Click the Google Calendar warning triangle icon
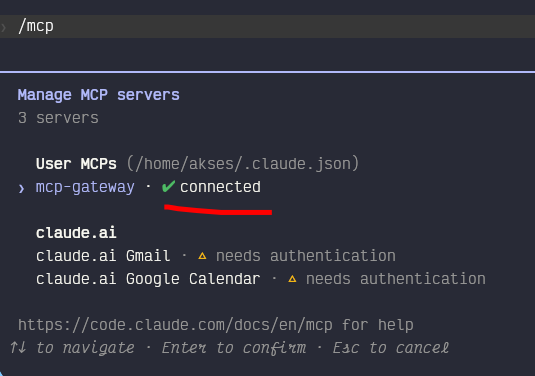Viewport: 535px width, 376px height. click(292, 279)
